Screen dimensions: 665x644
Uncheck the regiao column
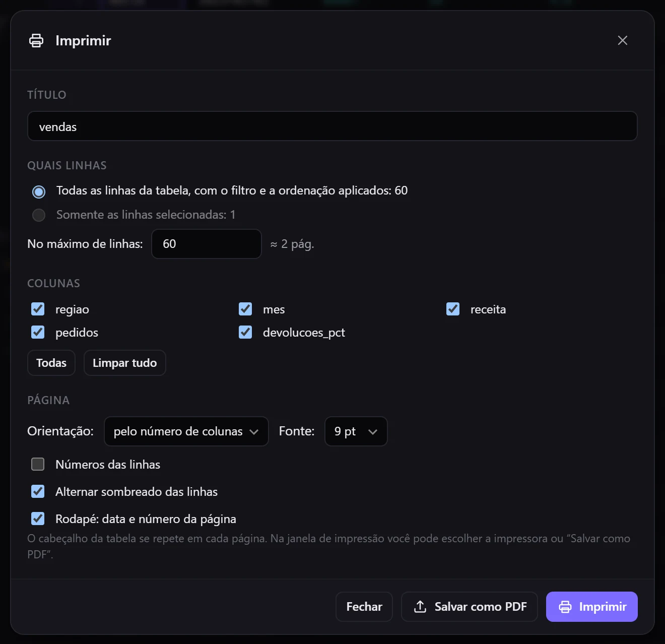pos(38,309)
